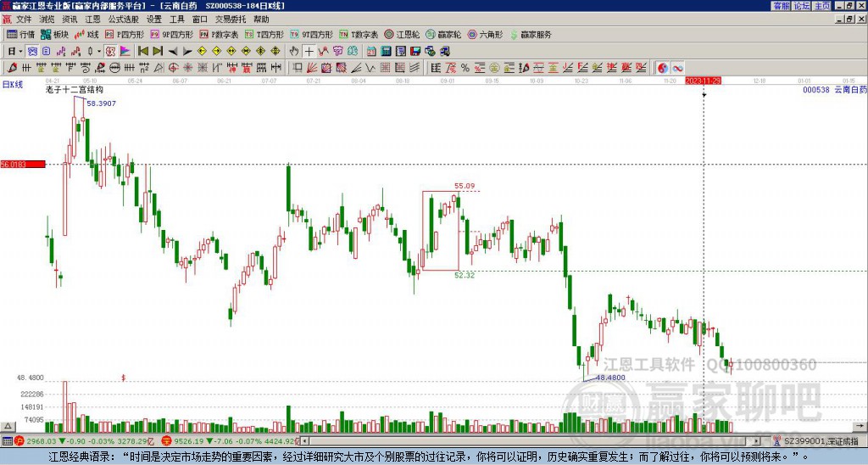Image resolution: width=868 pixels, height=465 pixels.
Task: Jump to last bar with skip-forward icon
Action: coord(158,51)
